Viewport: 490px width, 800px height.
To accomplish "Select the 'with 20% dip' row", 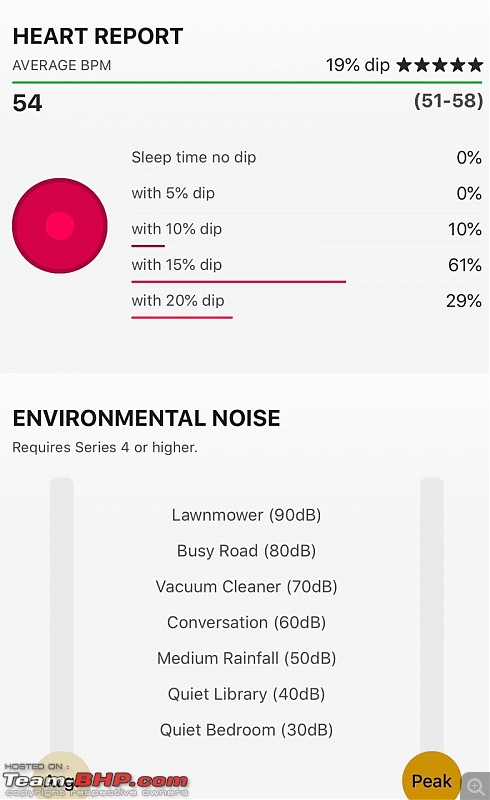I will point(306,301).
